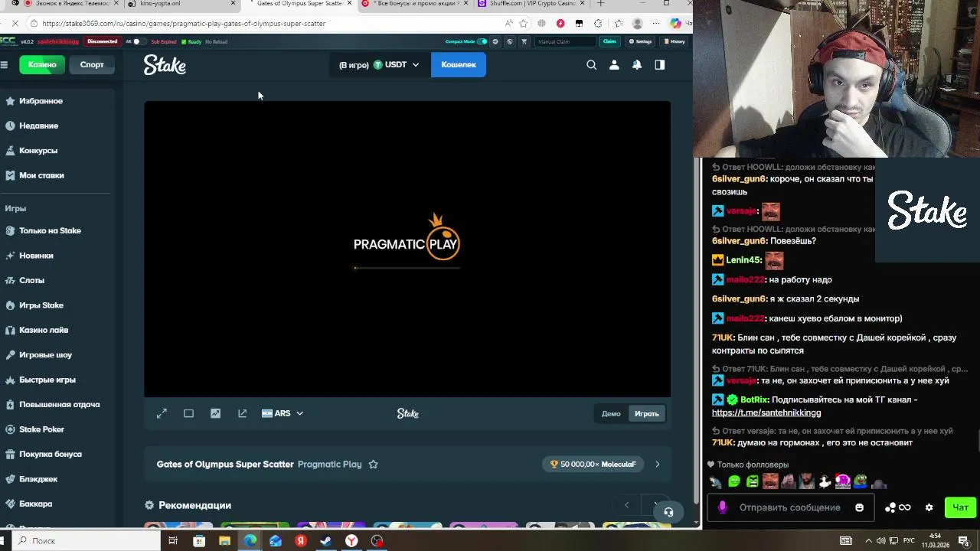The width and height of the screenshot is (980, 551).
Task: Click the browser address bar URL
Action: click(184, 23)
